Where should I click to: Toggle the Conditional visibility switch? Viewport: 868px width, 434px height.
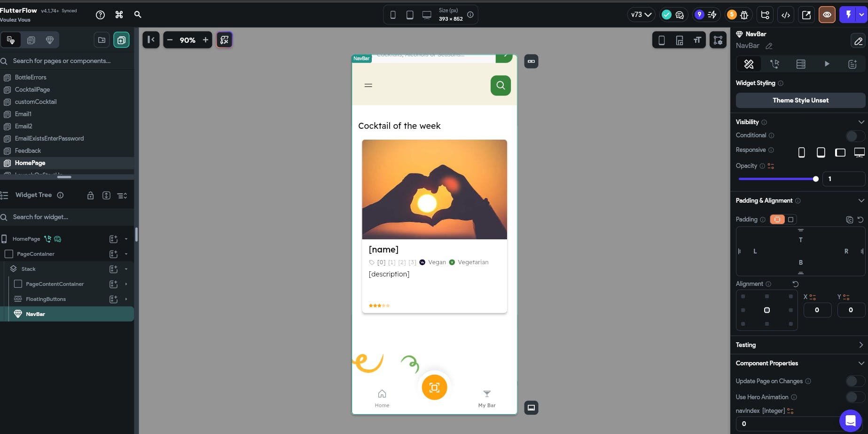click(855, 136)
